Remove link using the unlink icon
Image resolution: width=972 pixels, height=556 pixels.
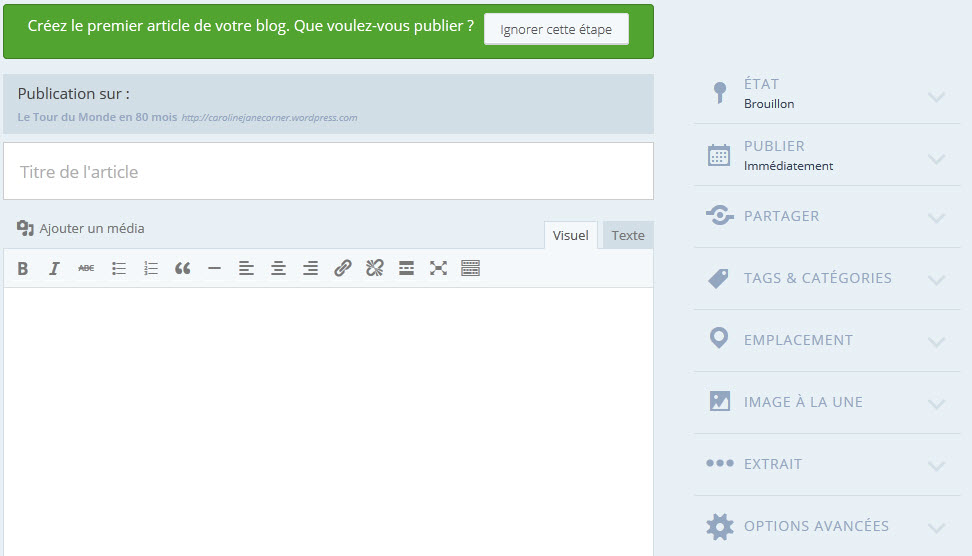pyautogui.click(x=375, y=268)
